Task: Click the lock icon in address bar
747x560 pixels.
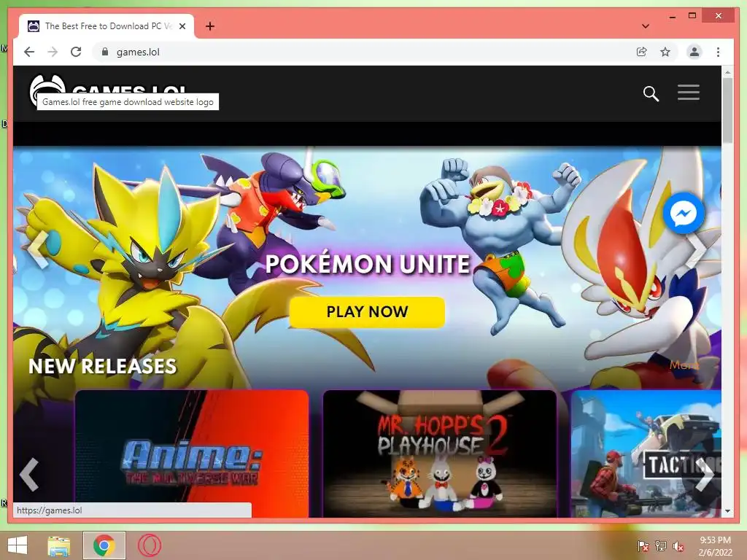Action: (x=105, y=52)
